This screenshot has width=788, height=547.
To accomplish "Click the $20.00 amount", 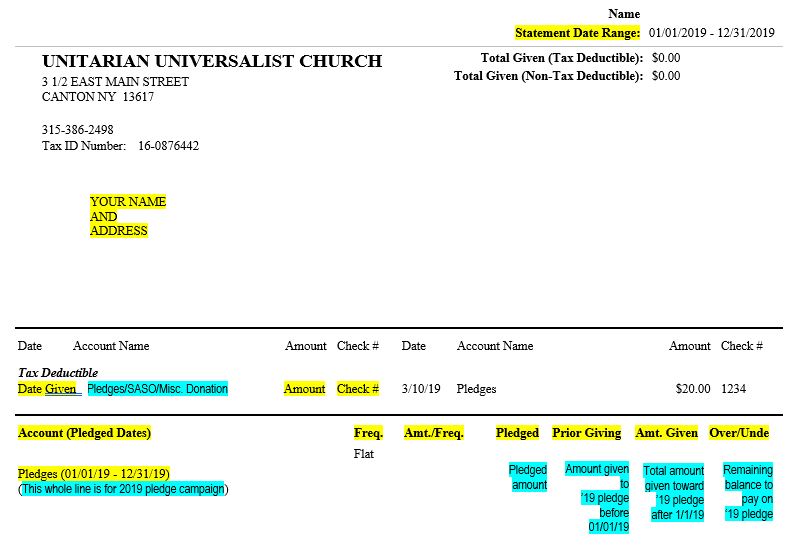I will 693,389.
